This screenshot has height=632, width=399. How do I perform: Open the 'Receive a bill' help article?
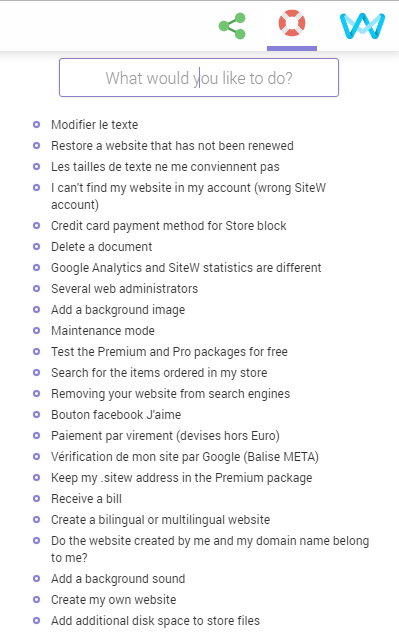coord(86,499)
